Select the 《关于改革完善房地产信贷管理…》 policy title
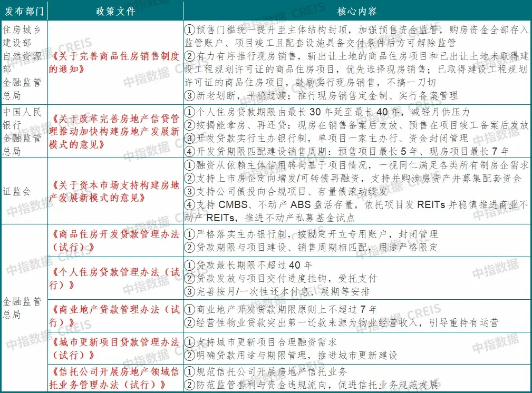The width and height of the screenshot is (532, 393). point(114,132)
